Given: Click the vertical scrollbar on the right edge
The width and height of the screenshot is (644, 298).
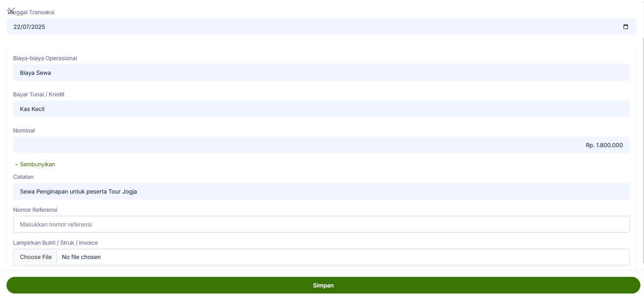Looking at the screenshot, I should tap(643, 150).
